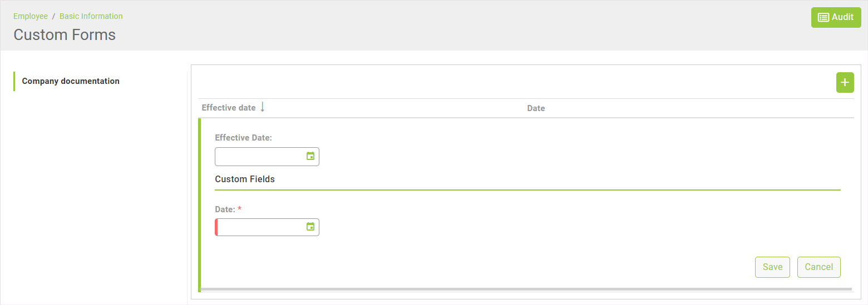Open the Basic Information breadcrumb link
Viewport: 868px width, 305px height.
point(91,16)
